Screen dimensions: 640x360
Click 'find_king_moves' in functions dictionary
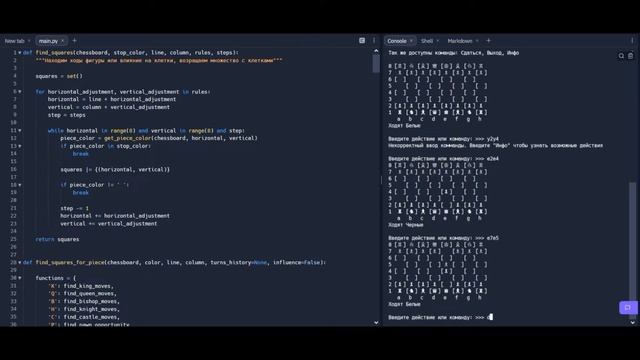tap(88, 286)
